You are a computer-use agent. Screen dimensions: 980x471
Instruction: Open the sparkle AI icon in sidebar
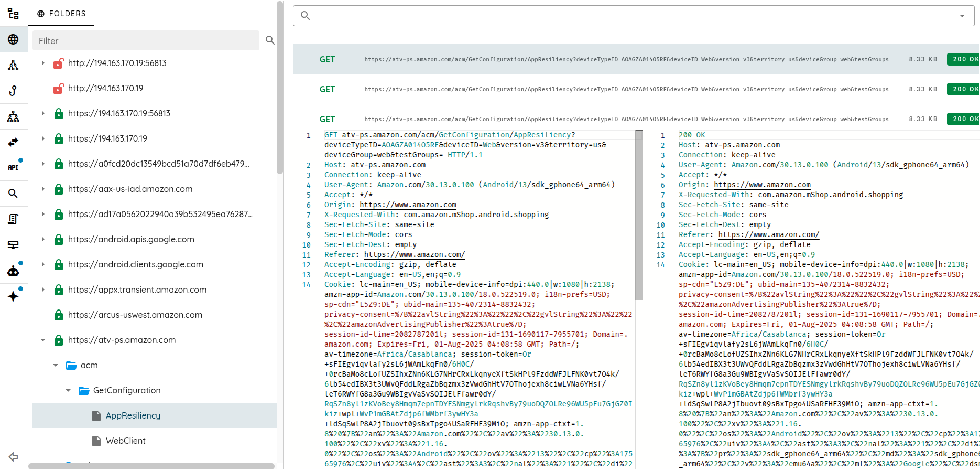[13, 296]
